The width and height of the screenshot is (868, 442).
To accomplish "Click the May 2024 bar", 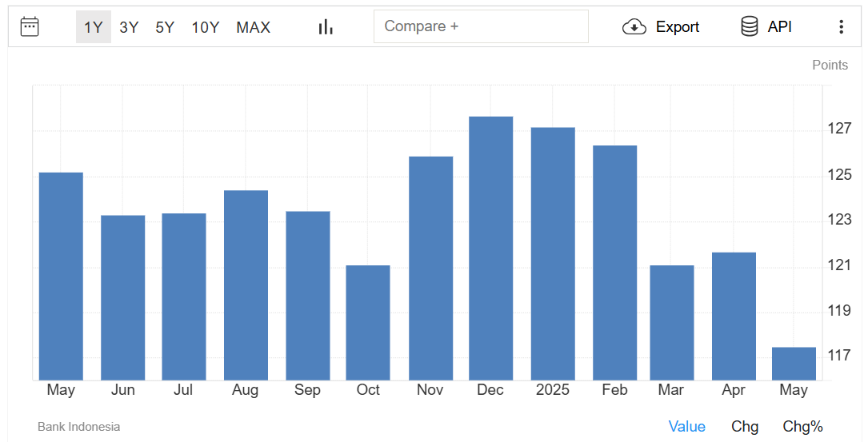I will pos(61,276).
